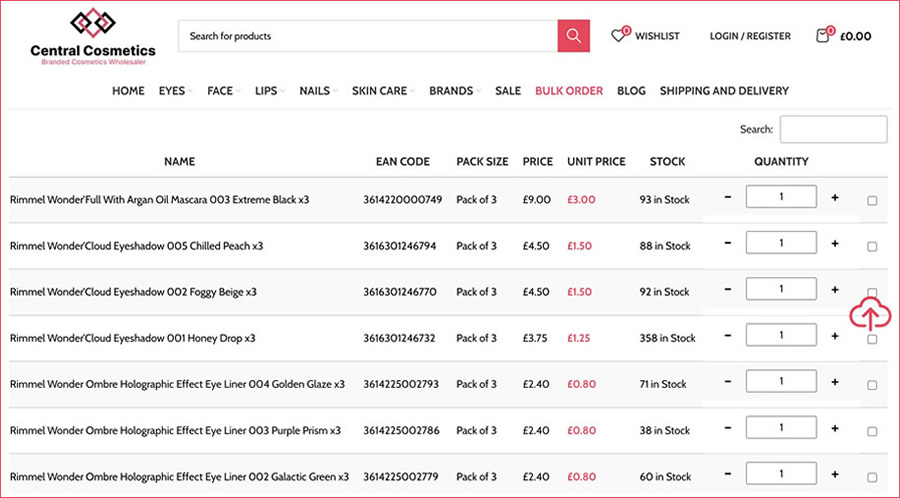
Task: Tick checkbox for Chilled Peach eyeshadow row
Action: click(x=872, y=247)
